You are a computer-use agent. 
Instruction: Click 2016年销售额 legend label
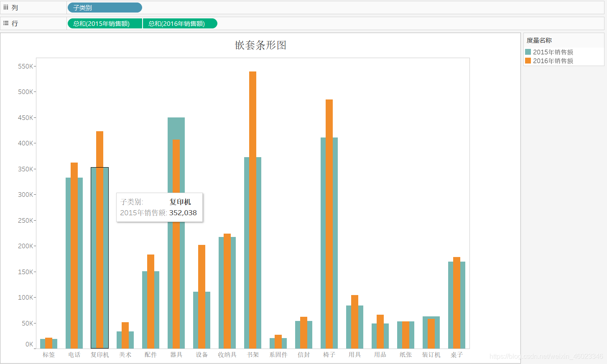[x=553, y=61]
